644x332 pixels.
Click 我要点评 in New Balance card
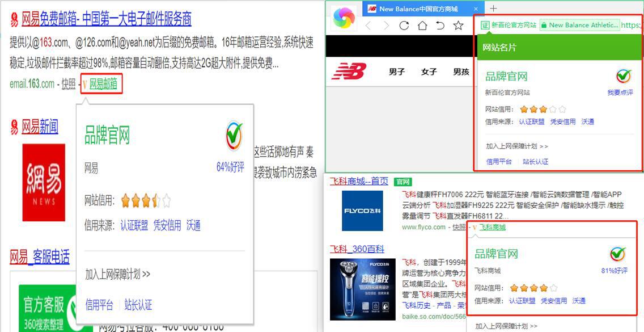(x=620, y=93)
